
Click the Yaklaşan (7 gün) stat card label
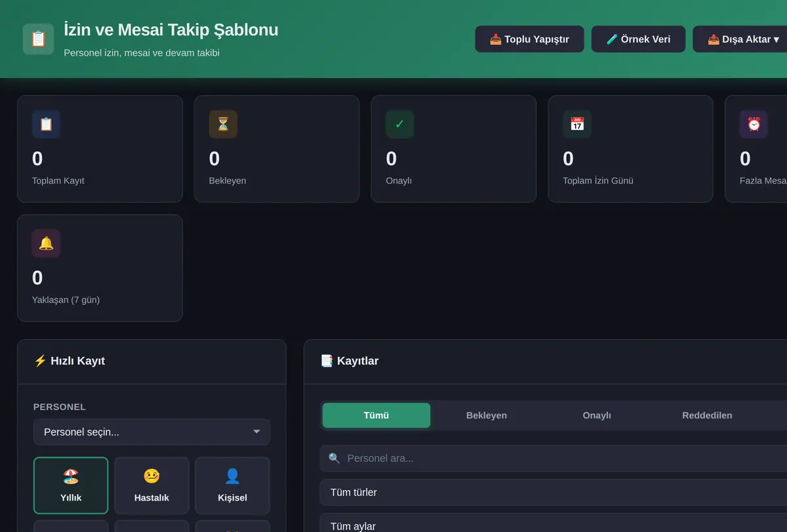point(66,300)
